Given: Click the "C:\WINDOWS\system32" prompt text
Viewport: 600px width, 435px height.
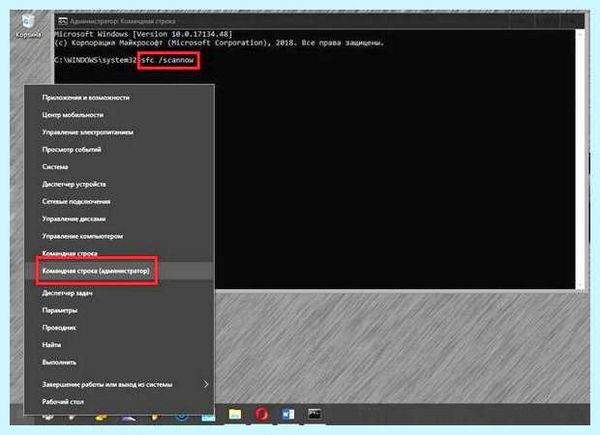Looking at the screenshot, I should (x=96, y=60).
